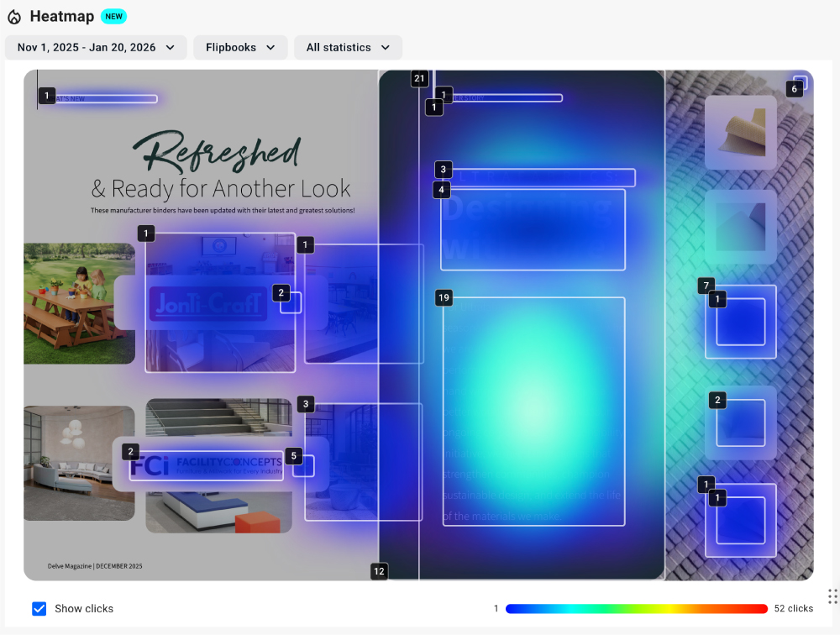Expand the Flipbooks dropdown

[240, 48]
